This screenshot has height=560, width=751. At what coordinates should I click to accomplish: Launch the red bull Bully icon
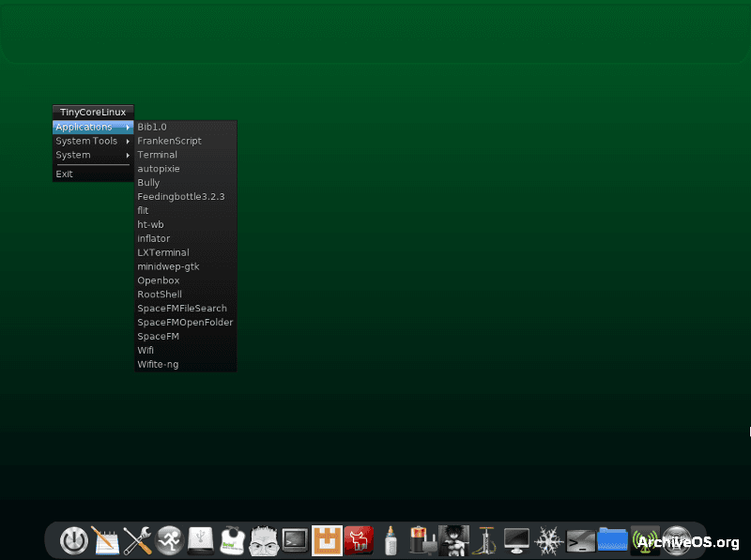pos(359,541)
